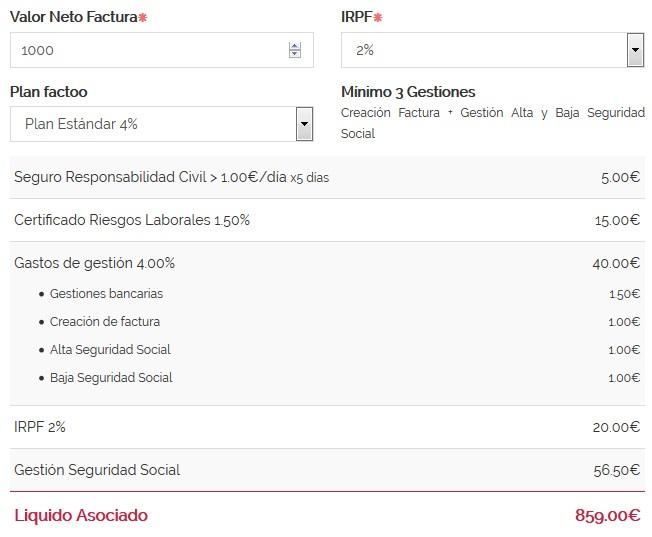This screenshot has height=537, width=652.
Task: Select the Gestiones bancarias list item
Action: coord(106,294)
